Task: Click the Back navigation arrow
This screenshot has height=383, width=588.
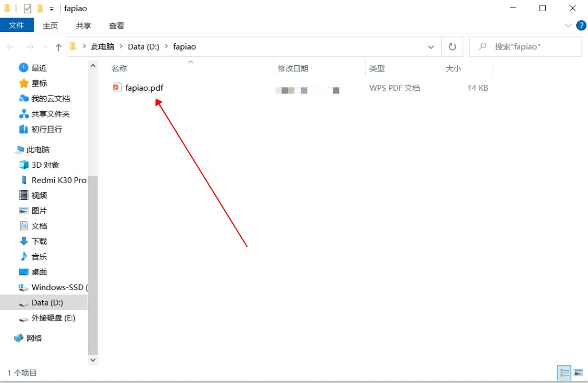Action: click(x=11, y=47)
